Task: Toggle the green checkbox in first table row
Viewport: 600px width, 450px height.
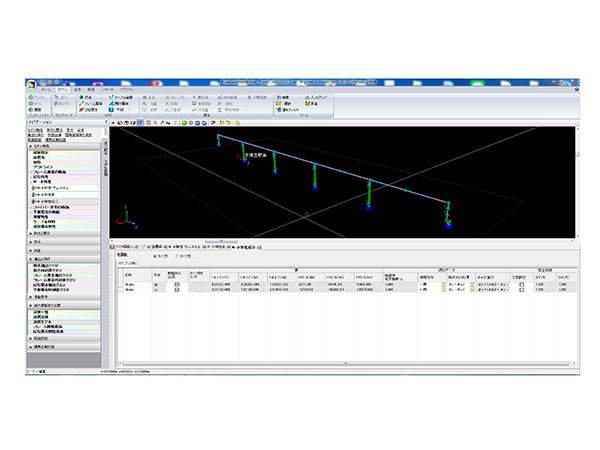Action: click(x=176, y=284)
